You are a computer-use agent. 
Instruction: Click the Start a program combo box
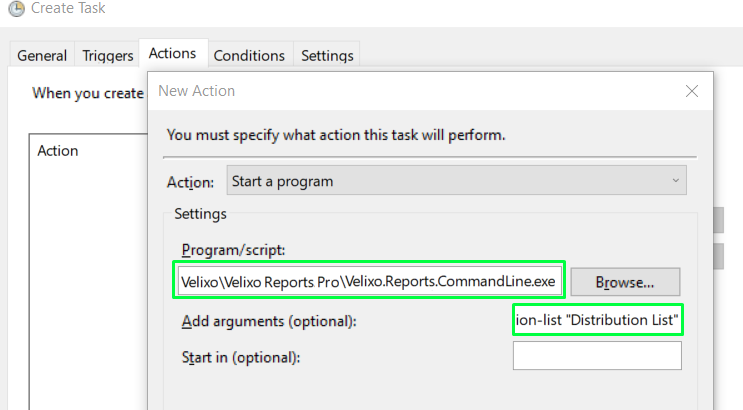click(x=456, y=180)
